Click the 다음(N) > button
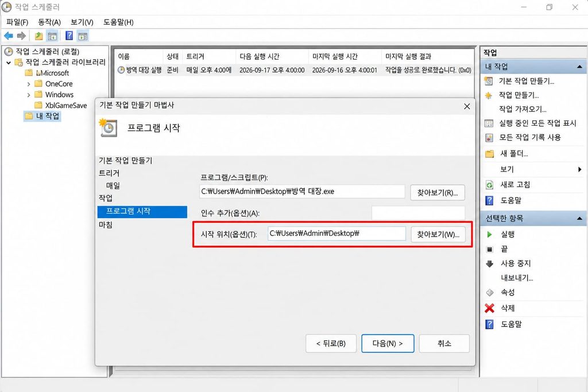This screenshot has height=392, width=588. tap(388, 343)
